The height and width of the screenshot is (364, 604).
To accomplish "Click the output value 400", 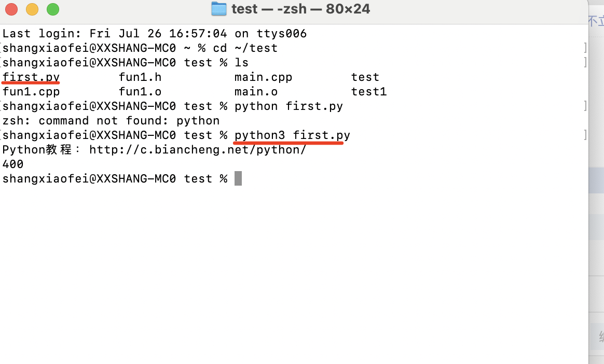I will (13, 164).
